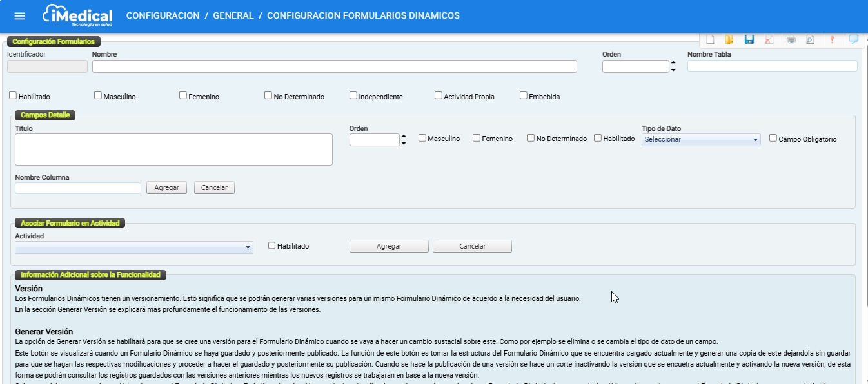Click the yellow open folder icon

coord(729,40)
